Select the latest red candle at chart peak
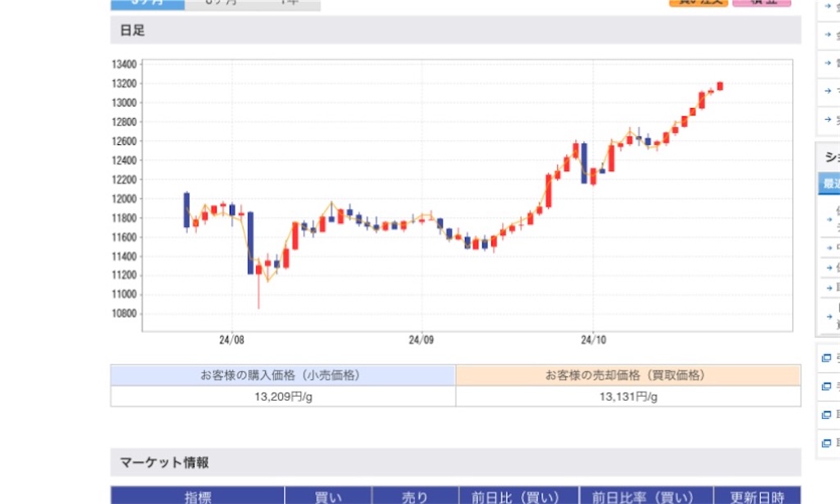Screen dimensions: 840x504 pyautogui.click(x=720, y=86)
